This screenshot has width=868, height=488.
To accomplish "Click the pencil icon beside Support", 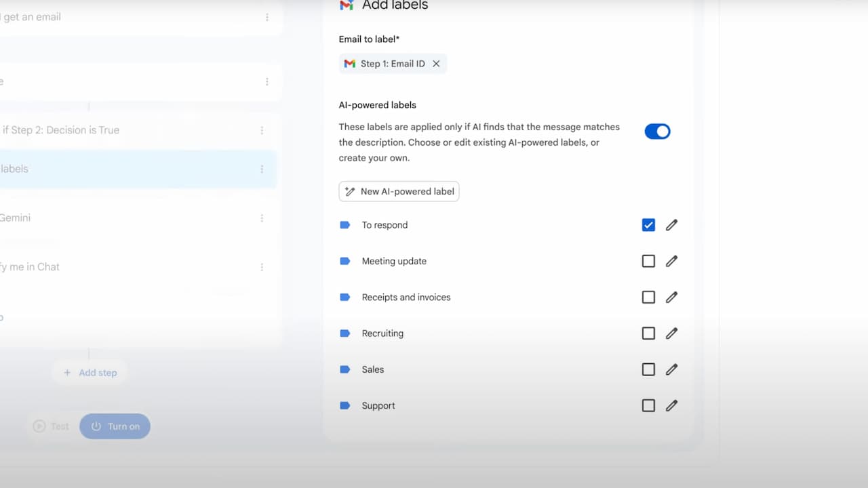I will (x=671, y=405).
